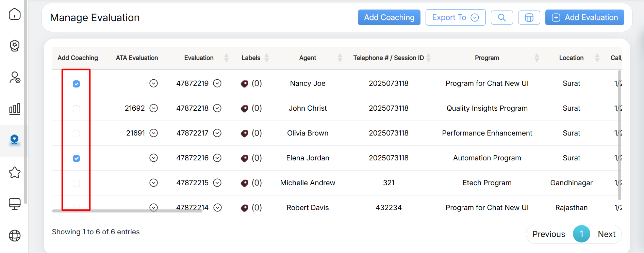Expand ATA evaluation 21691 dropdown
The image size is (644, 253).
154,133
